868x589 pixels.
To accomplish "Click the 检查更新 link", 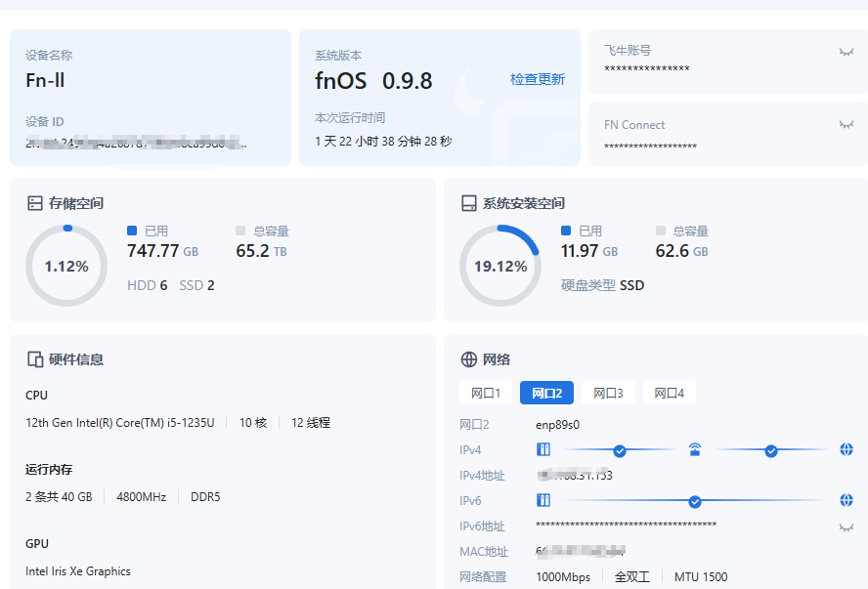I will point(537,80).
